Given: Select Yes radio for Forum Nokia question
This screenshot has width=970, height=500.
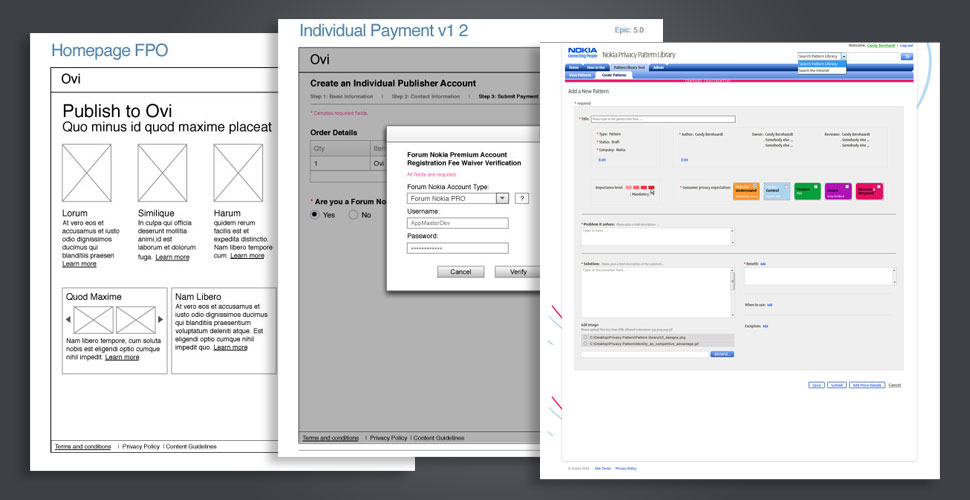Looking at the screenshot, I should (315, 215).
